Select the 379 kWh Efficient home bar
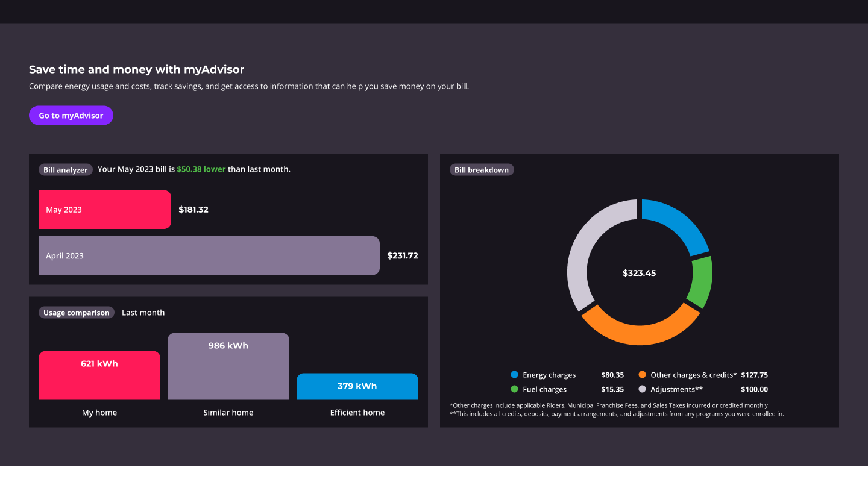Image resolution: width=868 pixels, height=488 pixels. coord(357,386)
